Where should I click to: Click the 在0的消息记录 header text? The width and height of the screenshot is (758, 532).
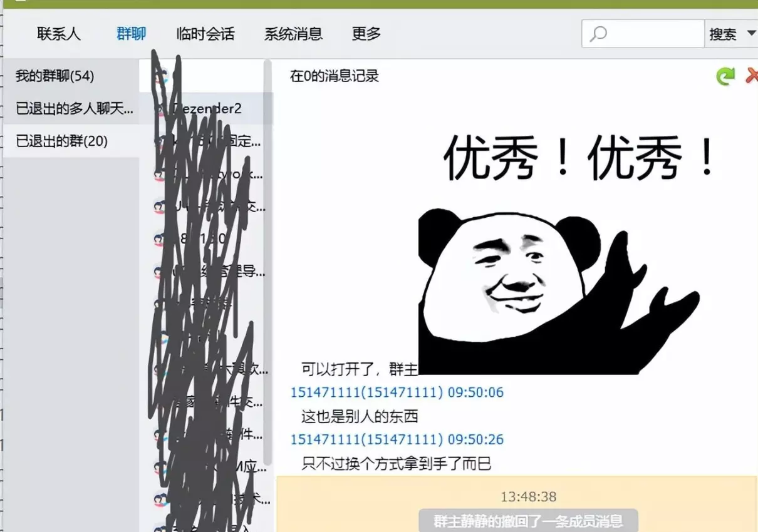[x=335, y=76]
